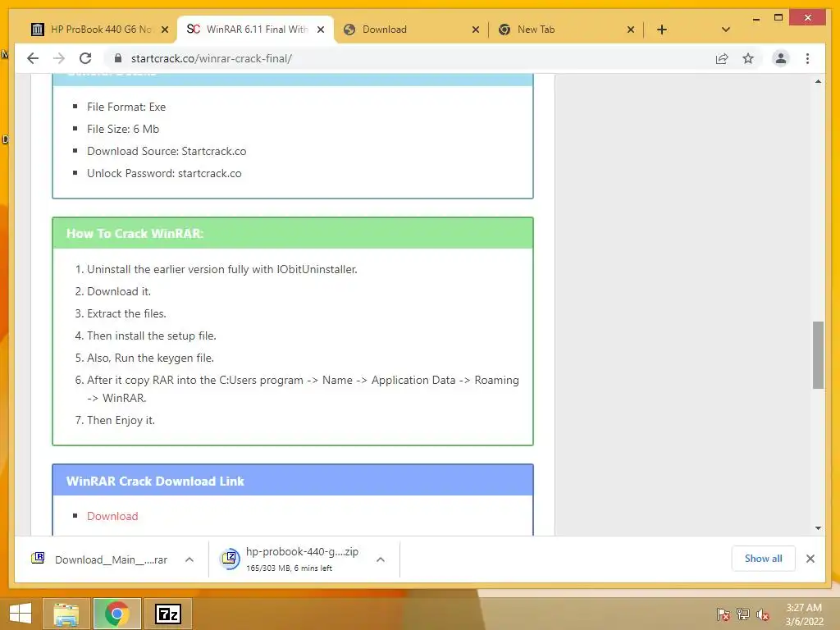This screenshot has width=840, height=630.
Task: Click the How To Crack WinRAR heading
Action: pos(135,234)
